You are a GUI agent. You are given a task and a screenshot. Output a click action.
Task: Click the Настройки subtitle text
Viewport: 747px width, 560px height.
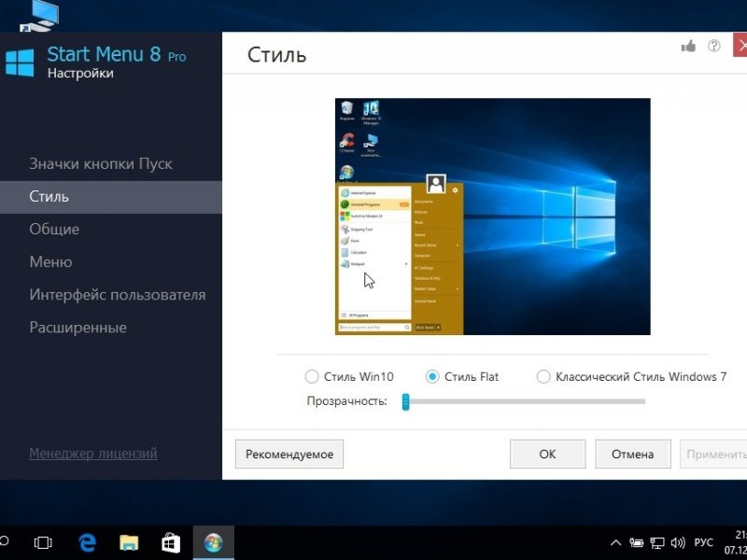pos(80,74)
